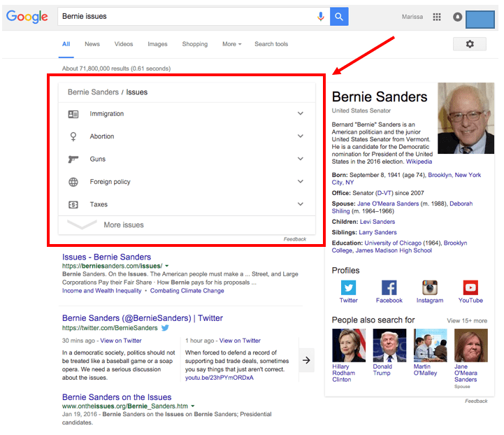Open Bernie Sanders' Twitter profile icon
Screen dimensions: 504x435
(x=348, y=287)
